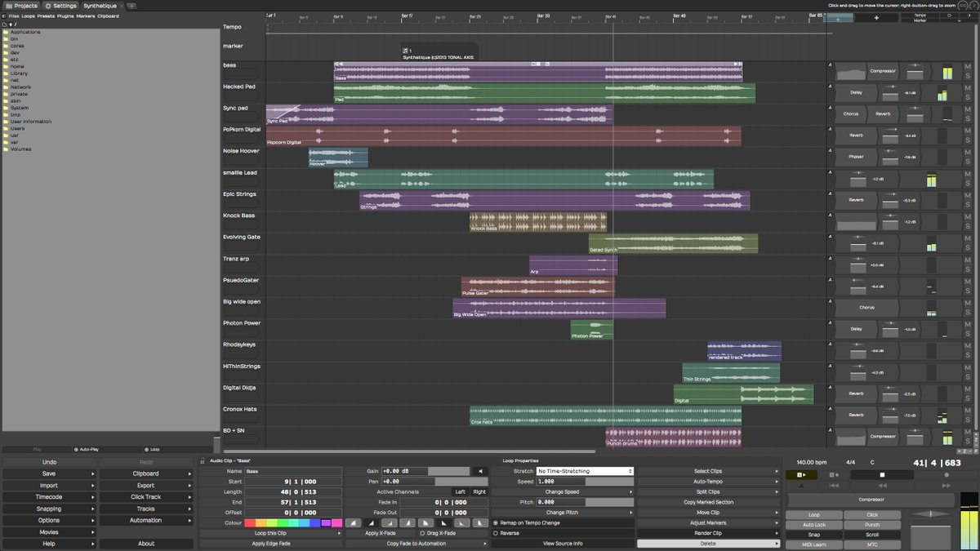Click the speaker icon beside Gain

480,471
